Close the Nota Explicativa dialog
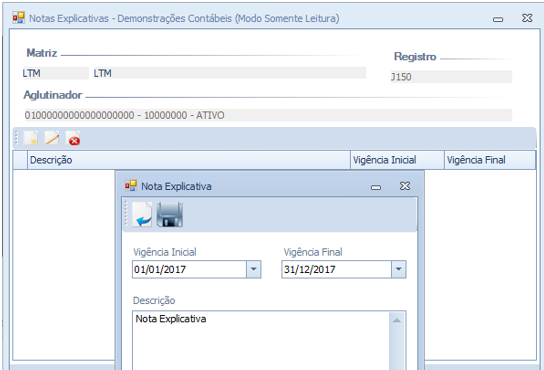The height and width of the screenshot is (370, 544). coord(405,186)
